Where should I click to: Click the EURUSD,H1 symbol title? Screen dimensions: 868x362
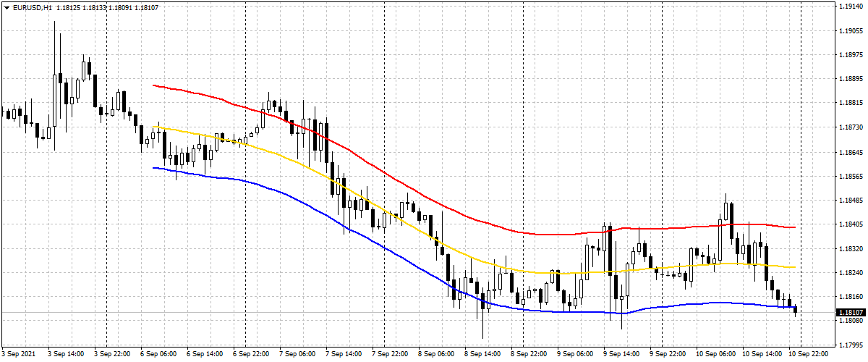click(x=31, y=7)
